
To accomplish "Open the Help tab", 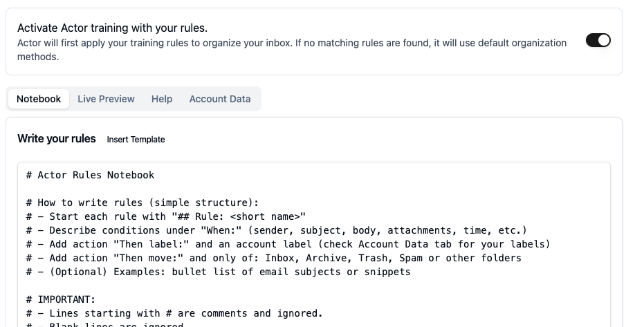I will (162, 99).
